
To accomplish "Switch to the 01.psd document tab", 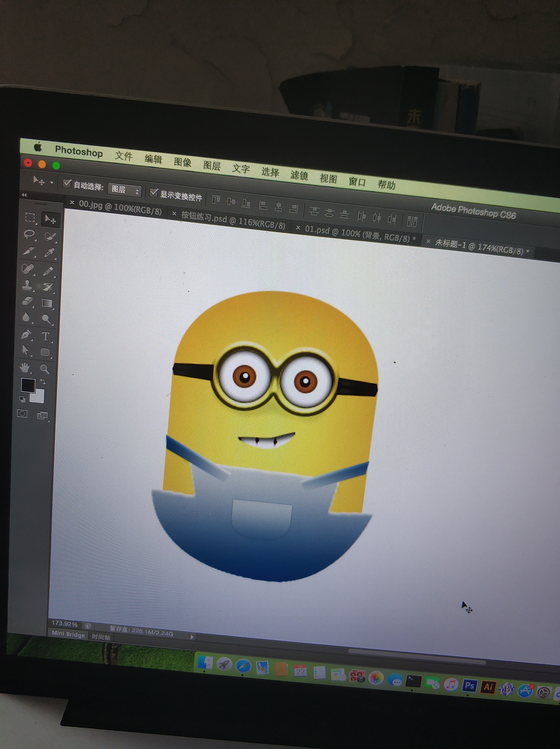I will 357,233.
